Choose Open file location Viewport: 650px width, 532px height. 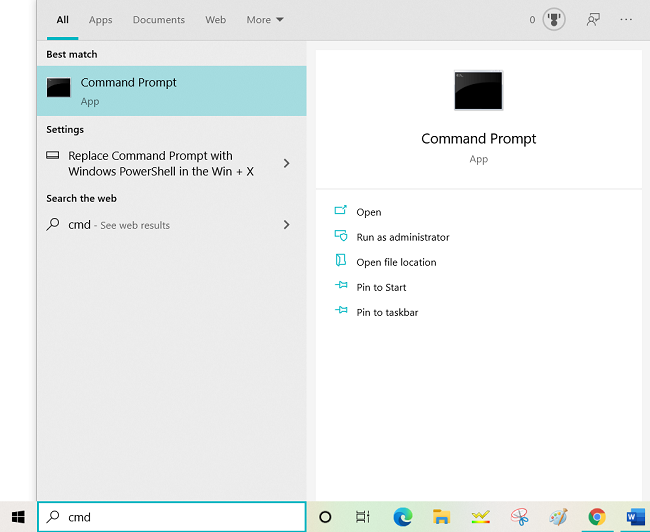tap(396, 262)
